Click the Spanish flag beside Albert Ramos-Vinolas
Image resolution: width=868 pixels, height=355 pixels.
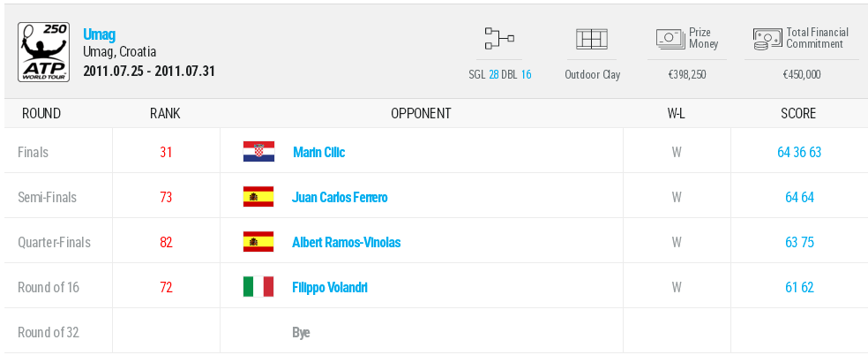[258, 242]
